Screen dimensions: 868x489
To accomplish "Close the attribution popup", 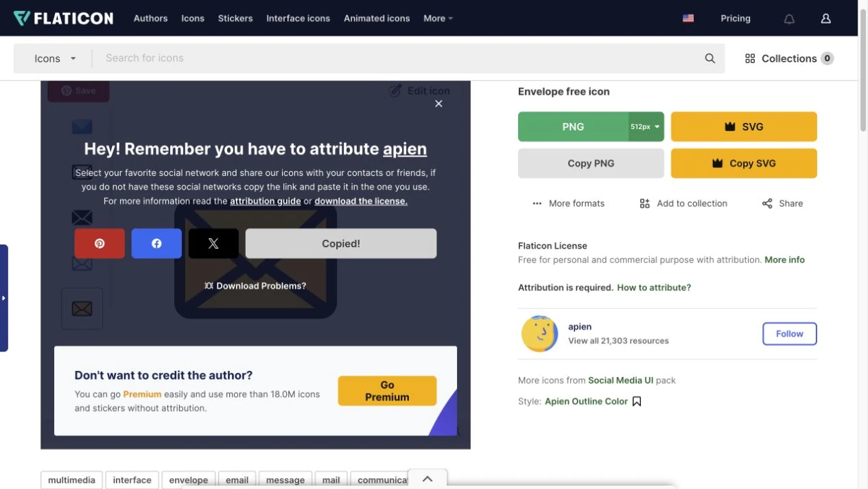I will 438,104.
